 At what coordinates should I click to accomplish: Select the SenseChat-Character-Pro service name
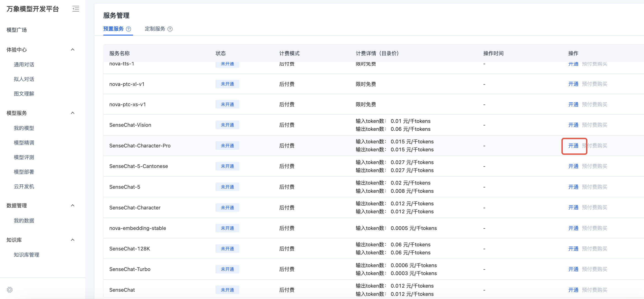[140, 146]
